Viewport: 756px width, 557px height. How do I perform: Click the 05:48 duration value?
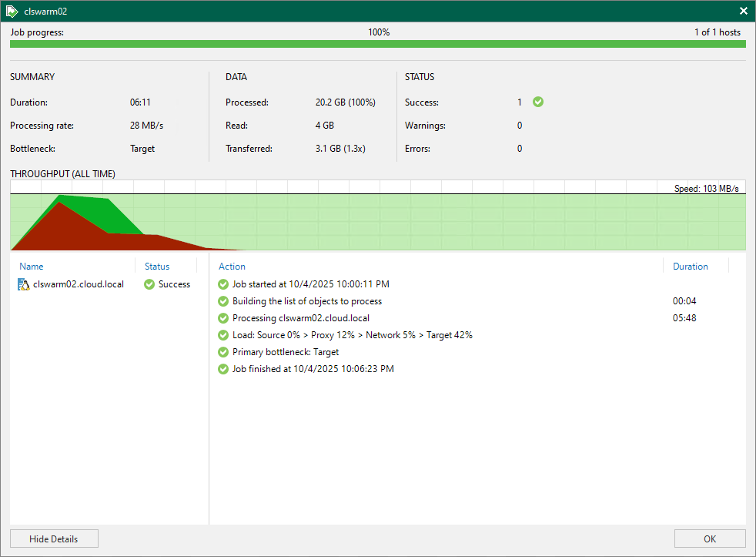coord(684,318)
